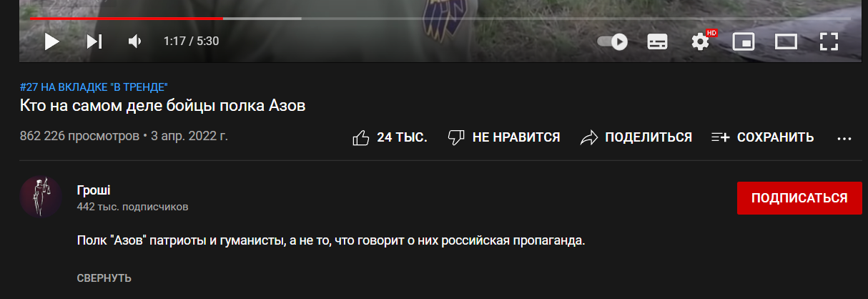The height and width of the screenshot is (299, 868).
Task: Visit the Гроші channel name link
Action: 94,190
